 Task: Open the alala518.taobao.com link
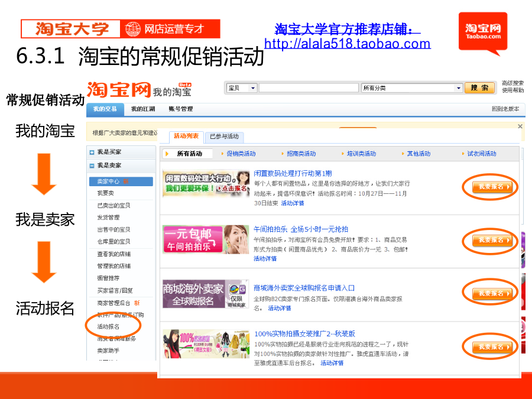point(347,43)
